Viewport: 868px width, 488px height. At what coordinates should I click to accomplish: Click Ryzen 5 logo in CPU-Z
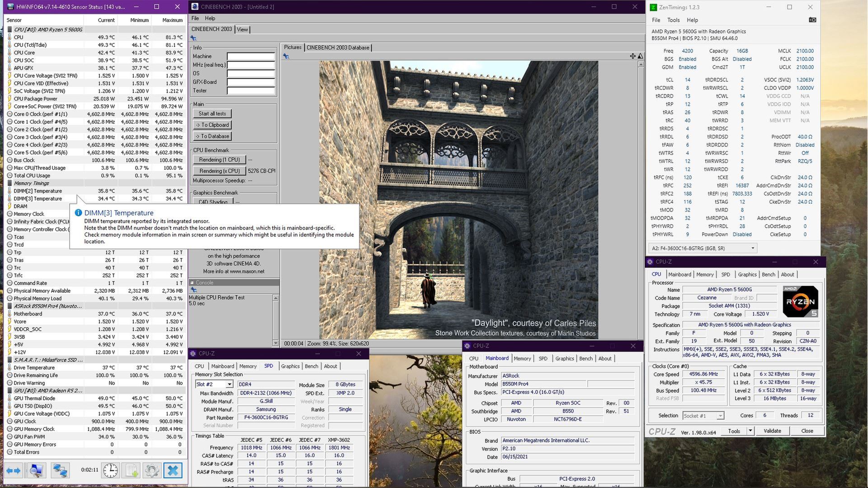pyautogui.click(x=800, y=301)
